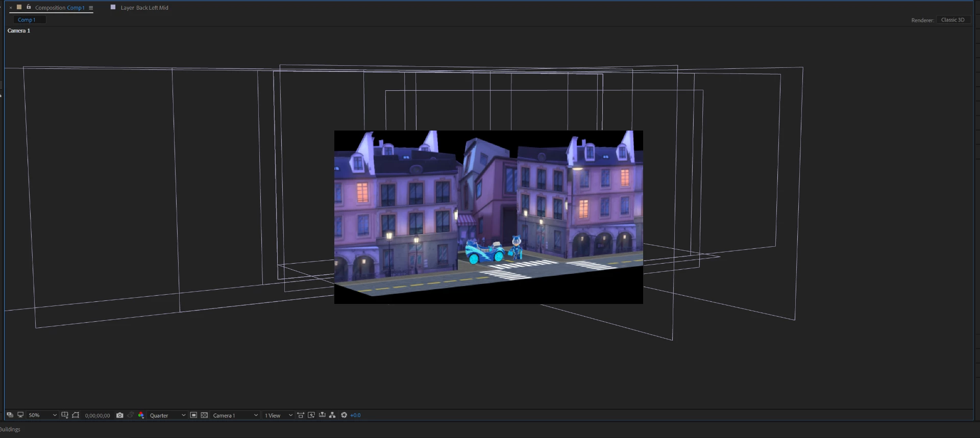
Task: Open the Classic 3D renderer dropdown
Action: pyautogui.click(x=953, y=20)
